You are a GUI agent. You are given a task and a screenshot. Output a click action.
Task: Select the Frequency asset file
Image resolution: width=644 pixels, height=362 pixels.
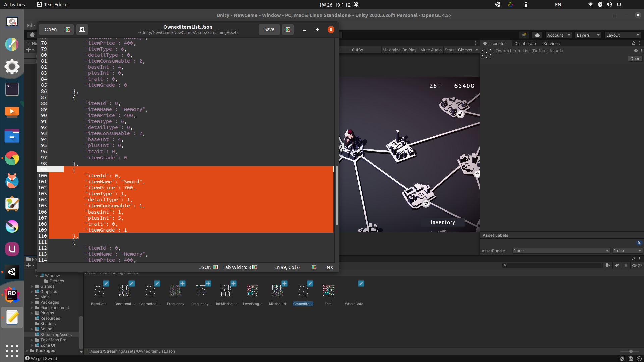pos(175,290)
